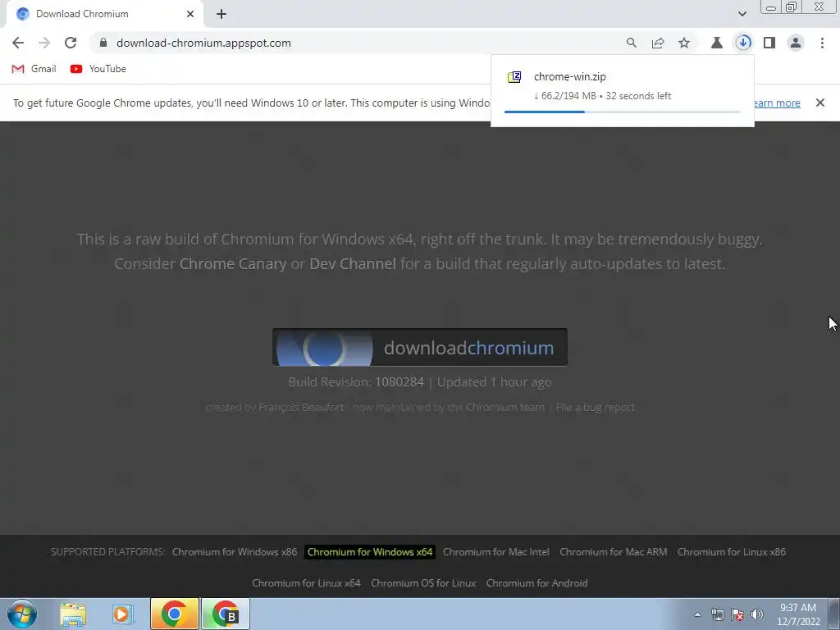
Task: Restore down the browser window
Action: (792, 7)
